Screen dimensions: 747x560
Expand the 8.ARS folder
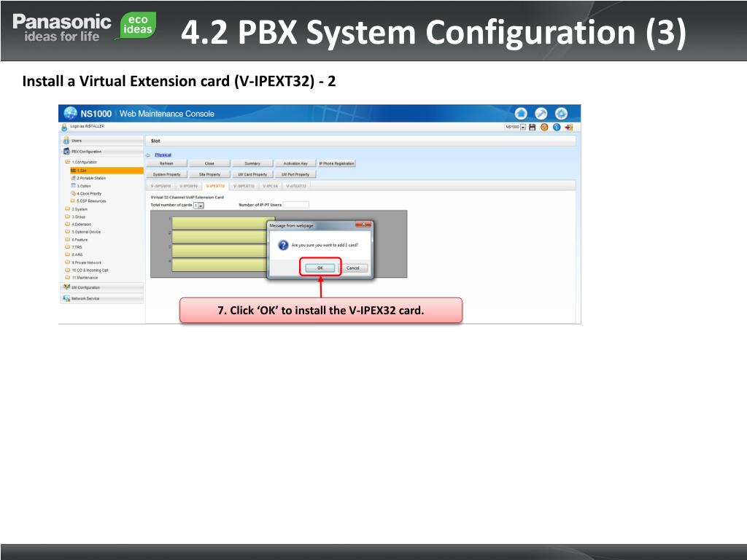(x=68, y=254)
